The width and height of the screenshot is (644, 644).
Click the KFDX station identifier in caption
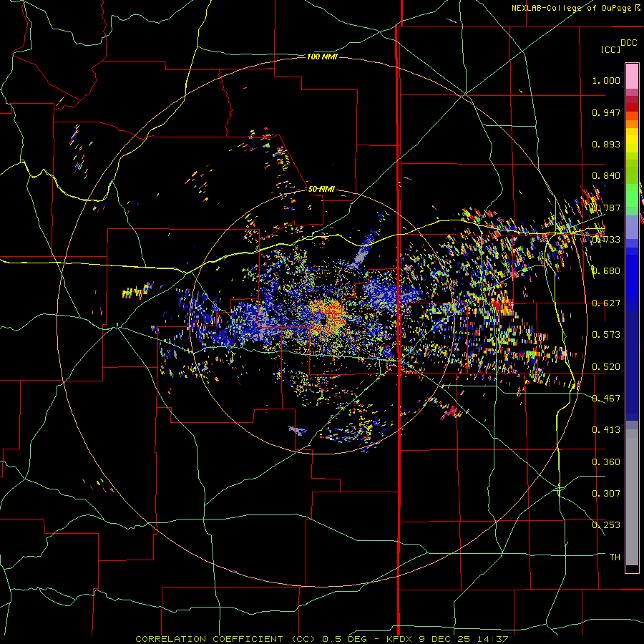pos(401,639)
